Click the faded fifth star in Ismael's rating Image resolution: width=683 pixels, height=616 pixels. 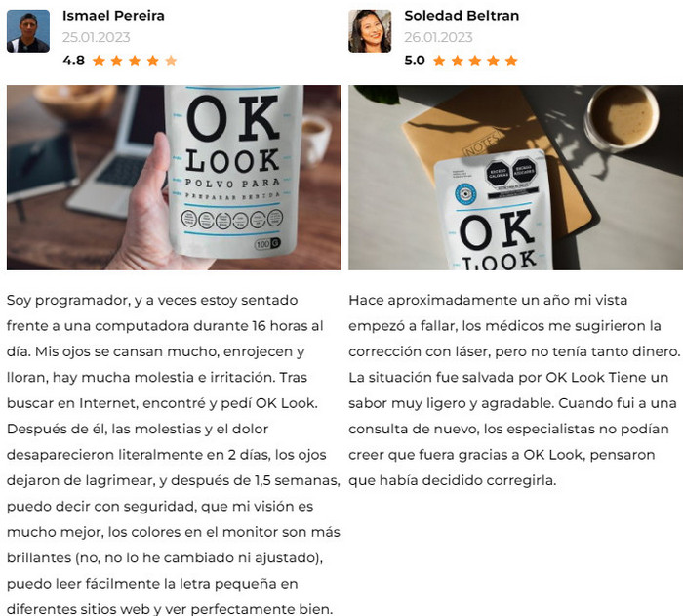click(x=171, y=61)
